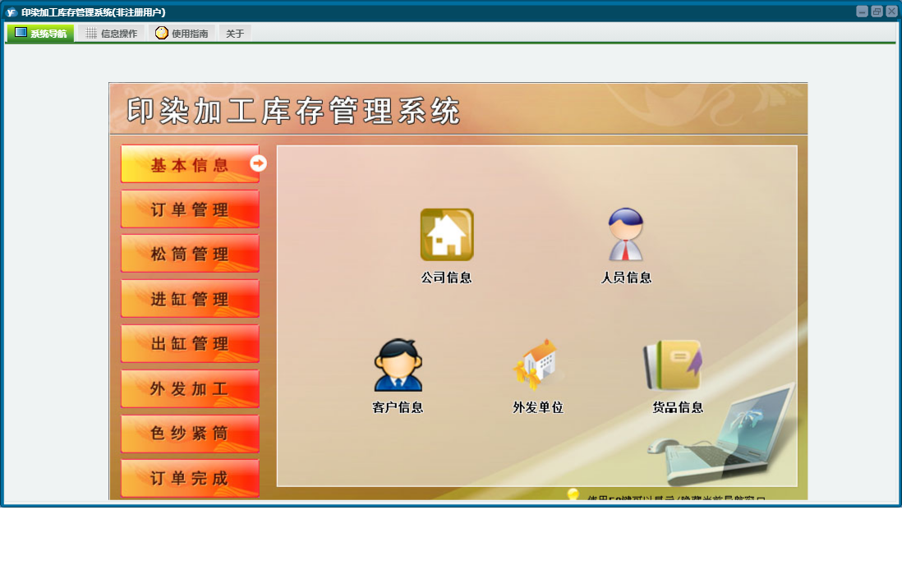Switch to the 系统导航 tab
This screenshot has width=902, height=588.
(x=41, y=34)
